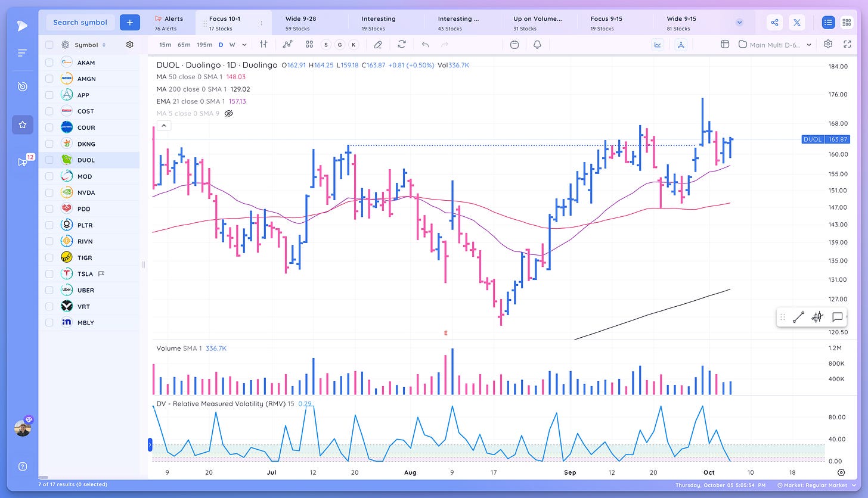Open alerts sidebar icon with 12 badge

coord(22,161)
